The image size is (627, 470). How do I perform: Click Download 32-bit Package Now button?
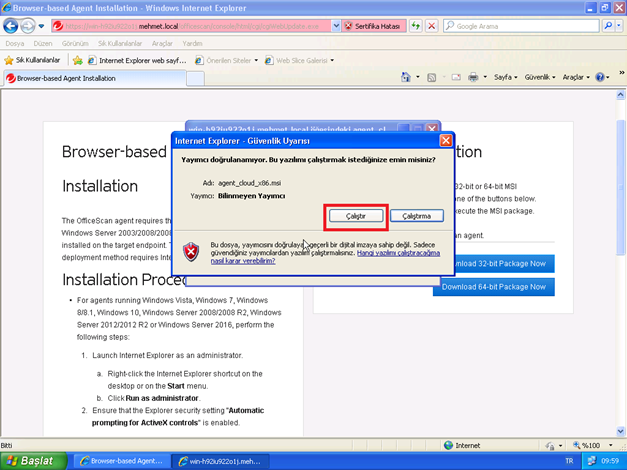pos(504,264)
